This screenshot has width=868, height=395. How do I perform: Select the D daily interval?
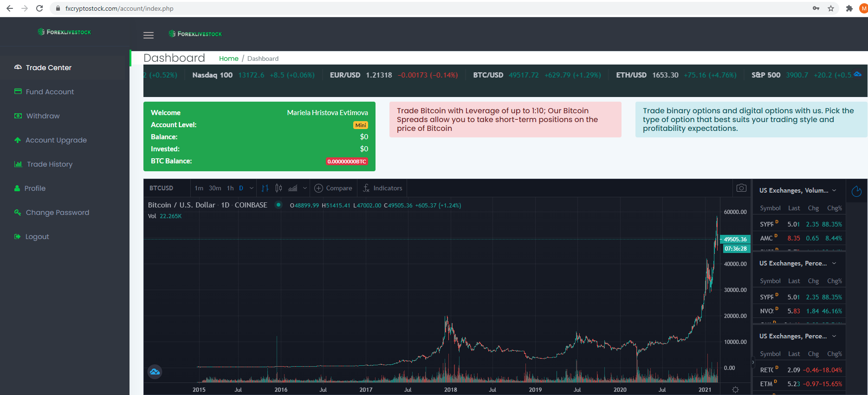click(x=241, y=188)
